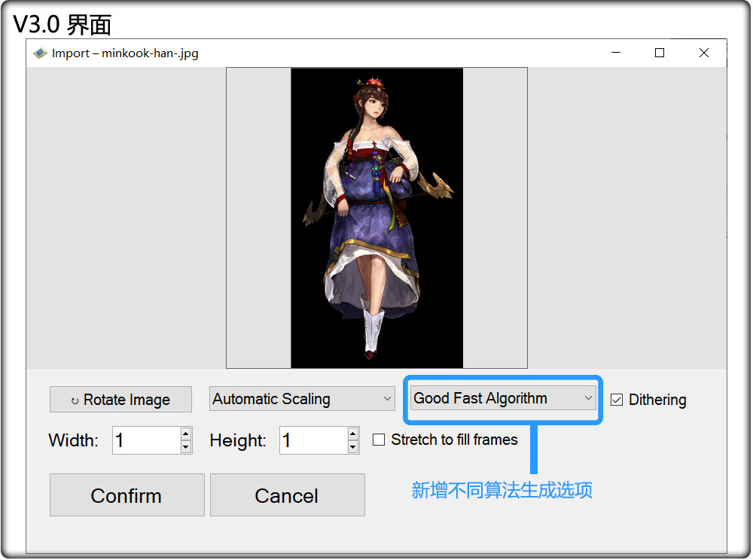Increase Width with the up arrow
Screen dimensions: 753x560
pos(186,434)
